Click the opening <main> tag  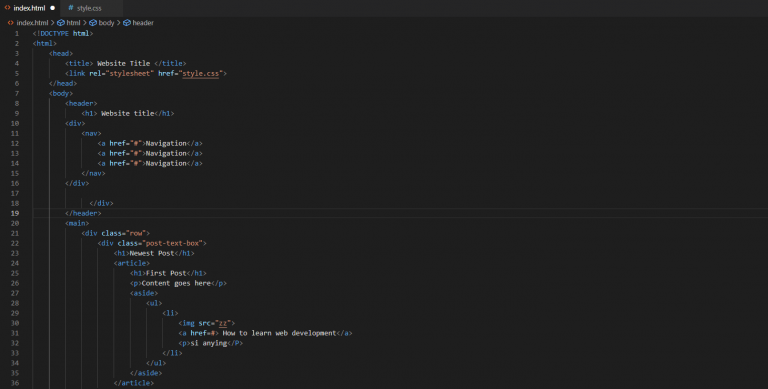[x=77, y=223]
